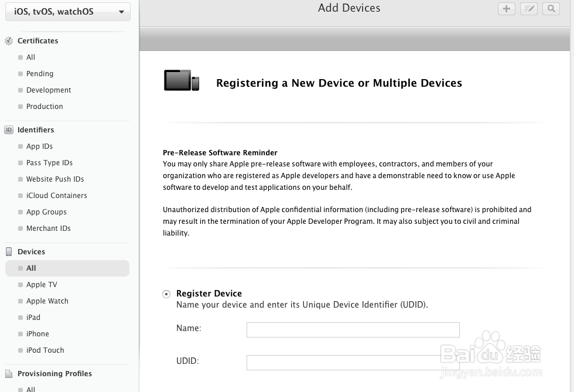Viewport: 574px width, 392px height.
Task: Click the Identifiers ID badge icon
Action: (x=9, y=129)
